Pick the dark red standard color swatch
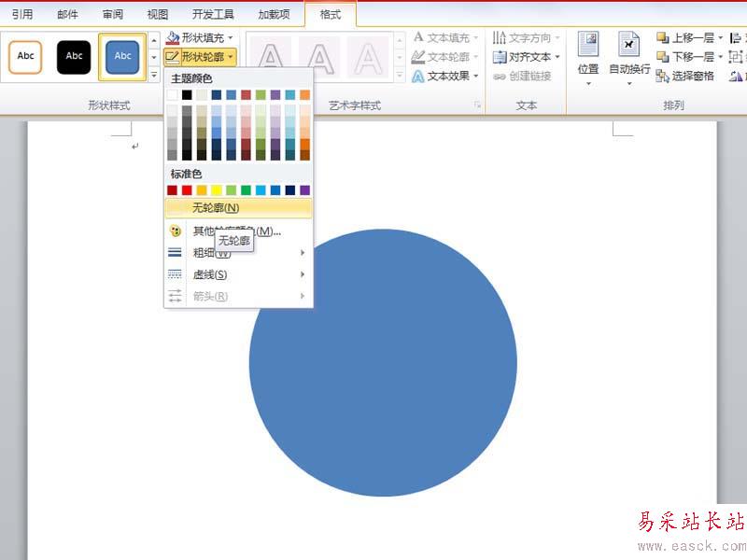This screenshot has height=560, width=747. (172, 190)
